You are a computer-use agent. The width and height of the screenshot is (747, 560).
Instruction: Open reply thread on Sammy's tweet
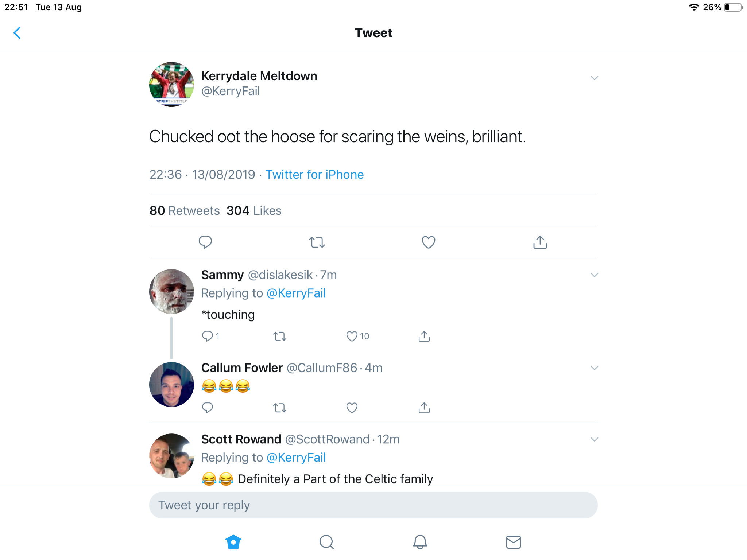[208, 336]
